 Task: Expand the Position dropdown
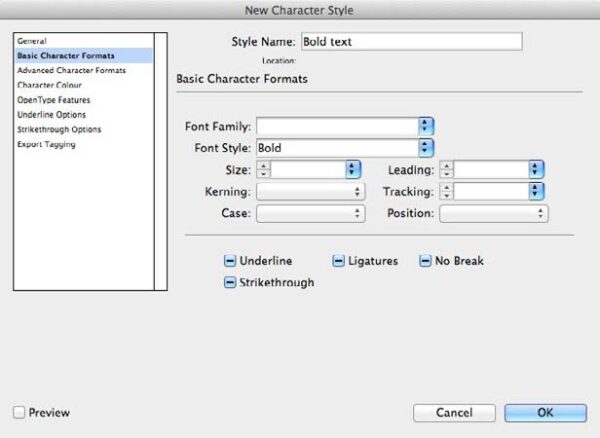pyautogui.click(x=495, y=213)
